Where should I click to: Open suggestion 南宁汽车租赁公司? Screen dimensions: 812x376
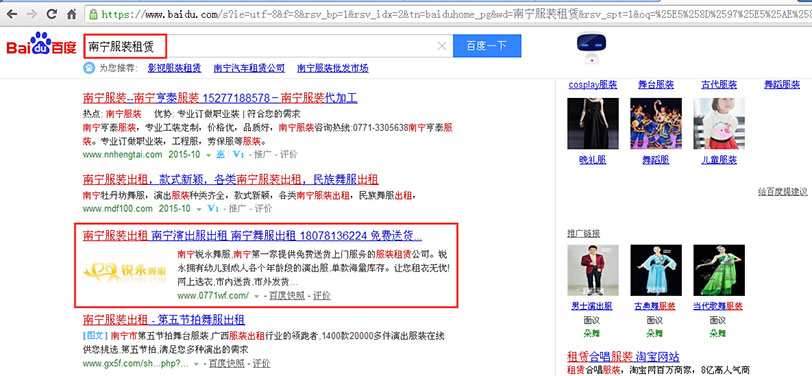click(x=249, y=68)
